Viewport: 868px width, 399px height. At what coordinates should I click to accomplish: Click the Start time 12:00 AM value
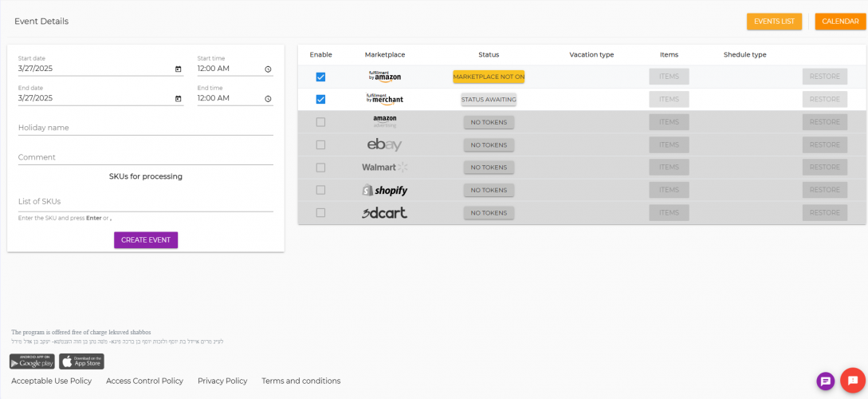[x=213, y=69]
